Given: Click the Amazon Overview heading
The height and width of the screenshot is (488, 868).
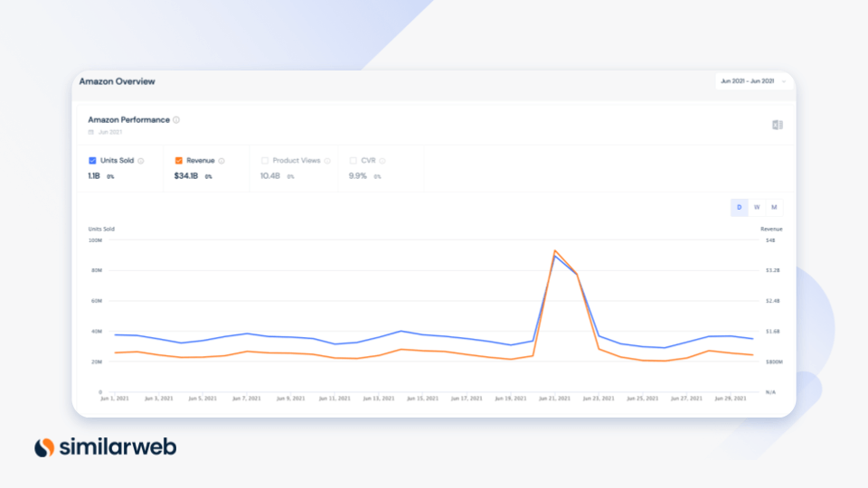Looking at the screenshot, I should click(117, 81).
